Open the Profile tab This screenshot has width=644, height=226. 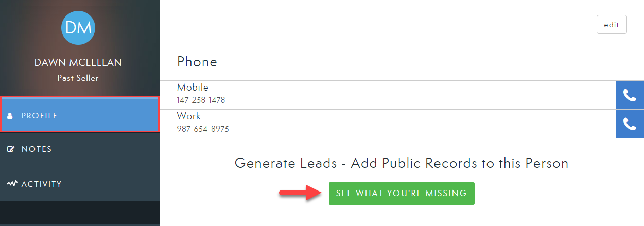(x=80, y=116)
